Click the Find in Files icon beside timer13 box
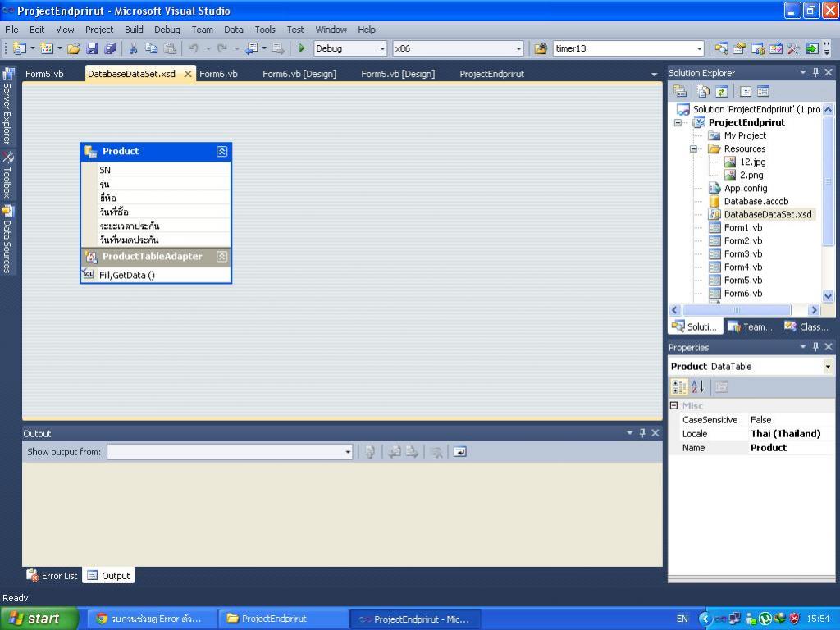840x630 pixels. (541, 48)
